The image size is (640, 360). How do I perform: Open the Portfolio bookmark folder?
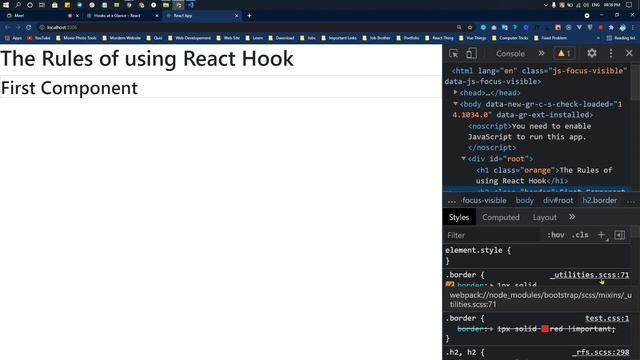pos(407,38)
